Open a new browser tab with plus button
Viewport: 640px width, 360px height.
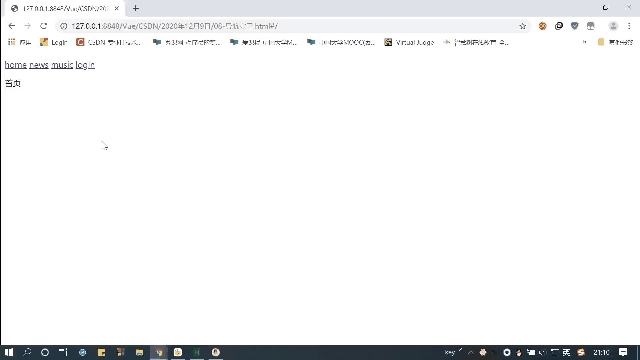[x=136, y=8]
